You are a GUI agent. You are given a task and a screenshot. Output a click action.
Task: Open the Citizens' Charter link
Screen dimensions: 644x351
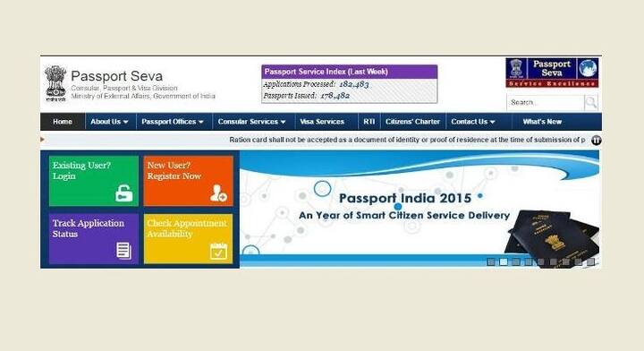click(412, 122)
